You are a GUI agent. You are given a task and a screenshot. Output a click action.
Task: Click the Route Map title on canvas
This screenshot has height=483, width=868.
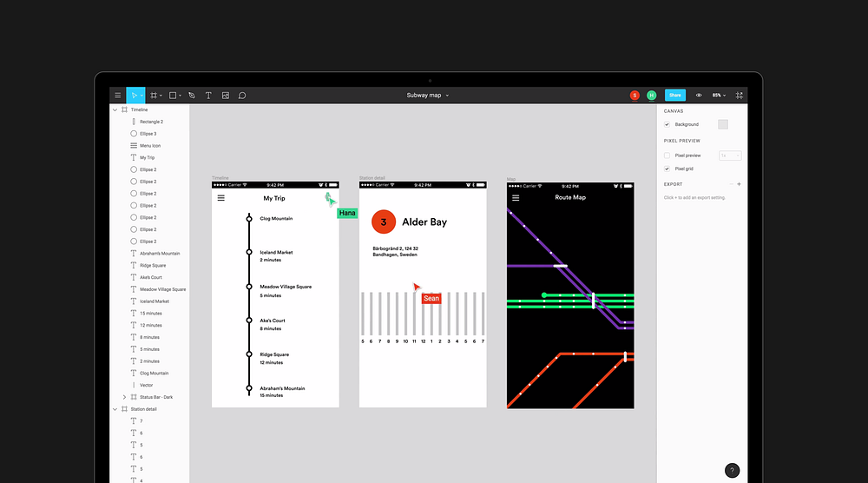[570, 197]
